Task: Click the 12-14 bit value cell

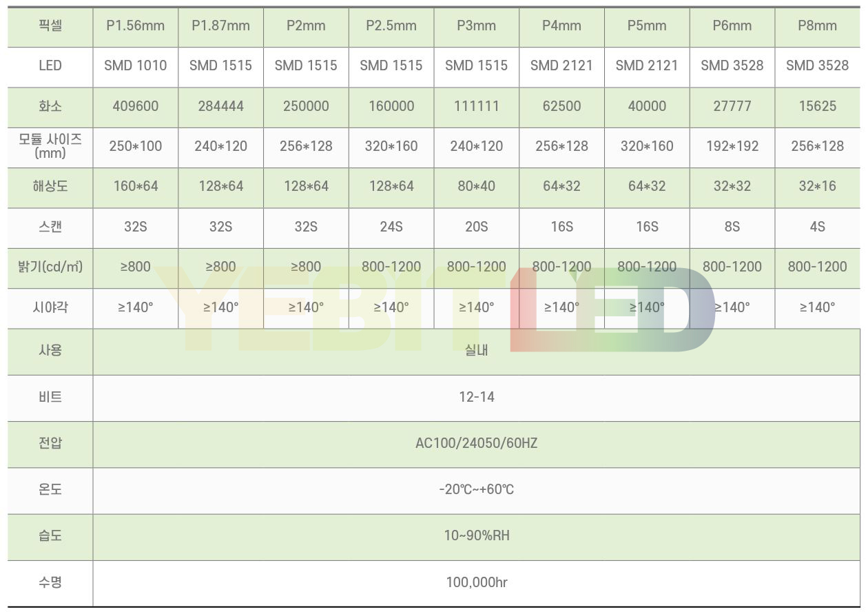Action: (476, 397)
